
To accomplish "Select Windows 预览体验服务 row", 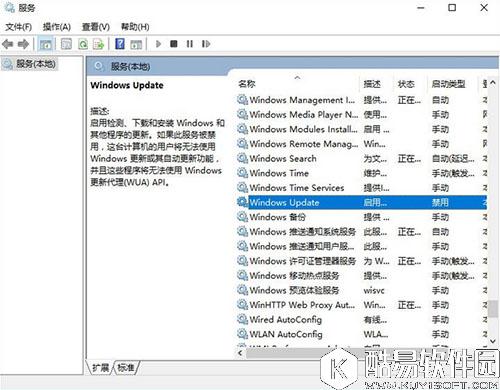I will (x=362, y=290).
